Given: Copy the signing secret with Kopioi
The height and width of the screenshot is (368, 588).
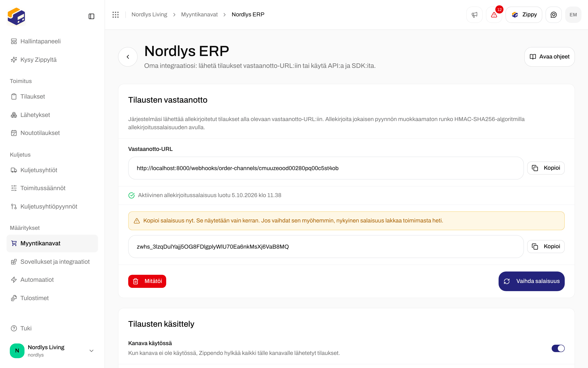Looking at the screenshot, I should 546,247.
